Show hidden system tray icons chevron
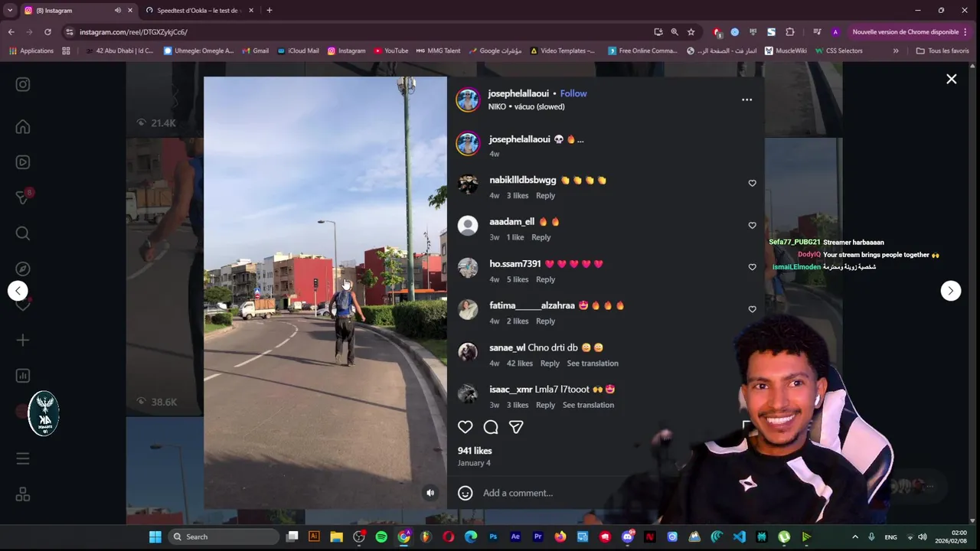980x551 pixels. pos(855,536)
